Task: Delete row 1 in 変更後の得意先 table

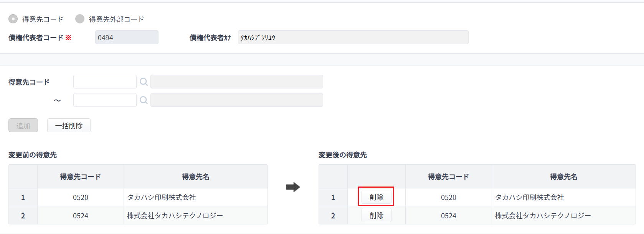Action: (376, 197)
